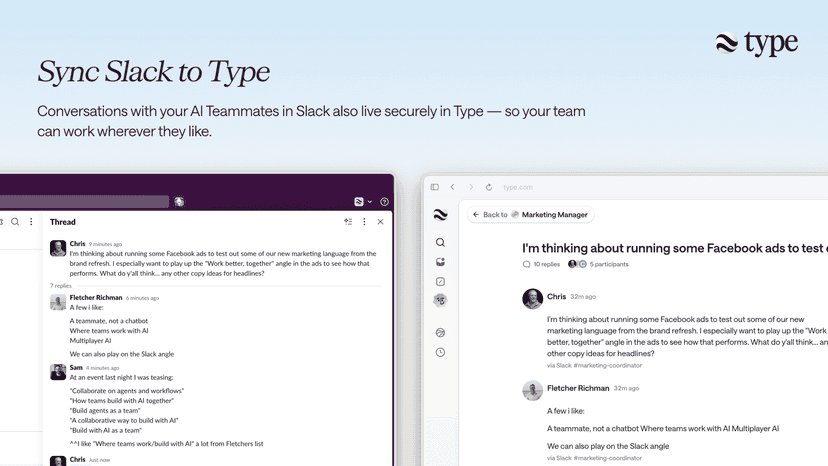Open search in Type sidebar

tap(440, 243)
